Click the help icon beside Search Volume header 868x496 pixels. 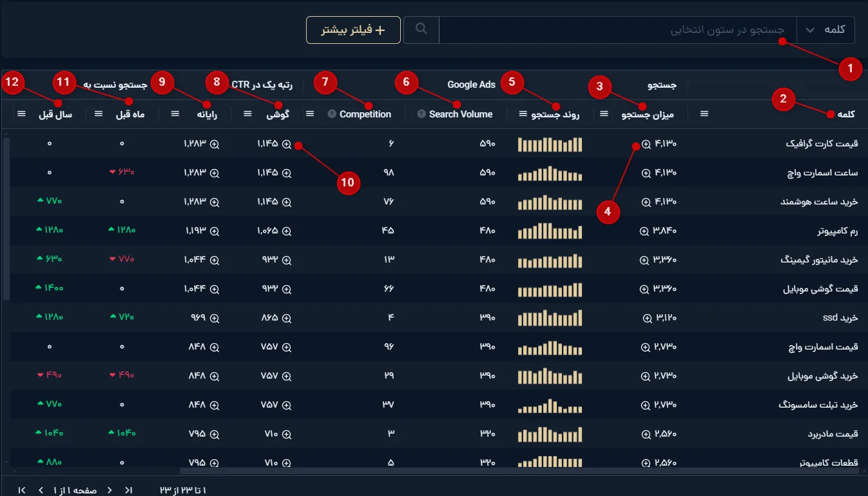pos(421,114)
